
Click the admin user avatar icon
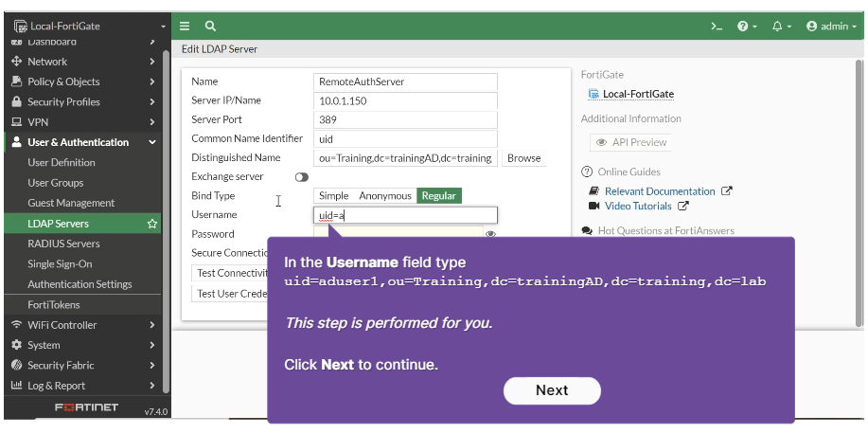(811, 26)
